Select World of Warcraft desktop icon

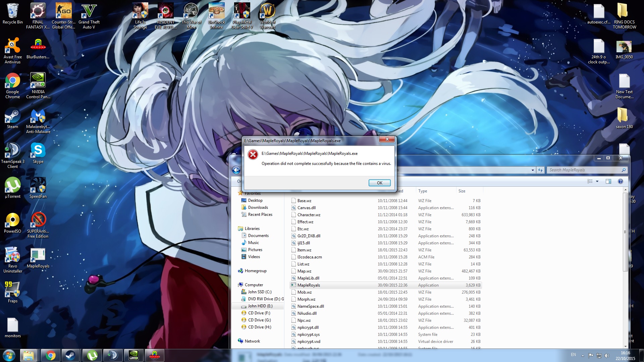pyautogui.click(x=268, y=15)
